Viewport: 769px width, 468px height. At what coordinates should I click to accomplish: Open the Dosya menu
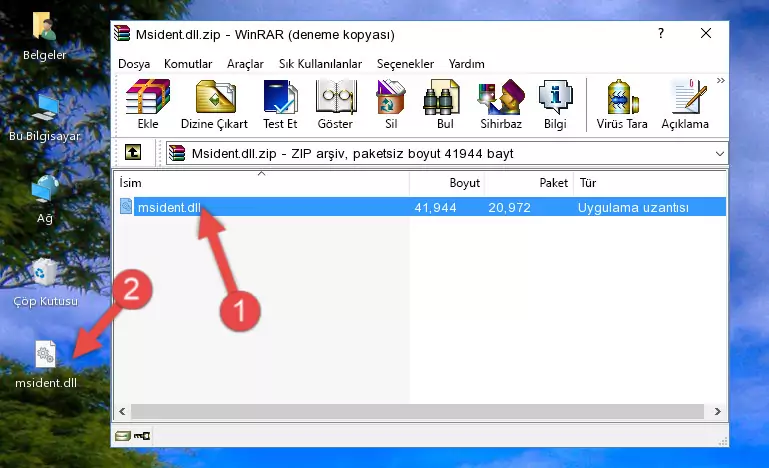tap(134, 64)
